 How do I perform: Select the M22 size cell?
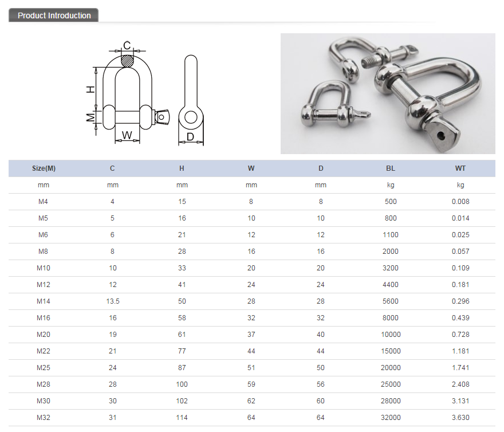[x=44, y=351]
